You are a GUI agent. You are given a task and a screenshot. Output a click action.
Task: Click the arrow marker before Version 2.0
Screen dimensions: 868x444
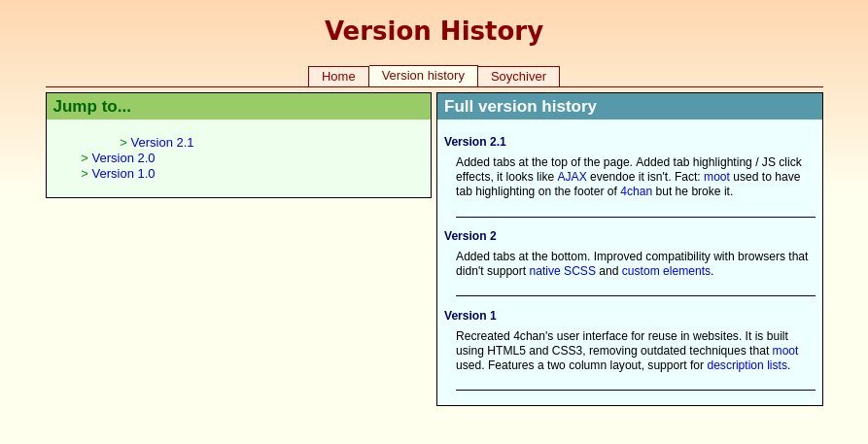pos(85,158)
